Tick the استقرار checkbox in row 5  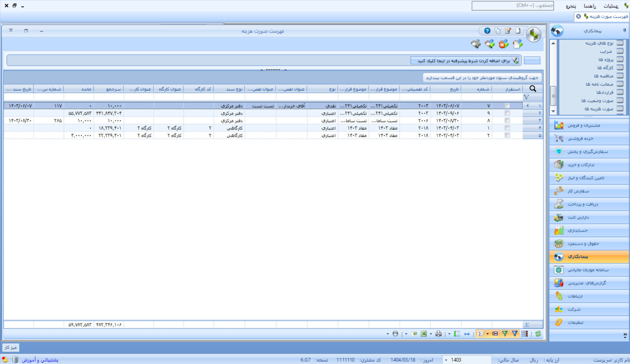click(x=507, y=135)
